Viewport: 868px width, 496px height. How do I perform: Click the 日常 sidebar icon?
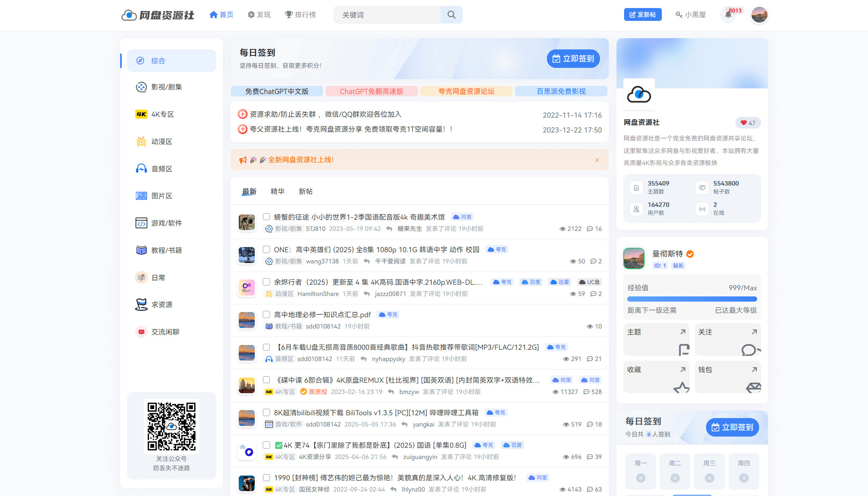[141, 278]
